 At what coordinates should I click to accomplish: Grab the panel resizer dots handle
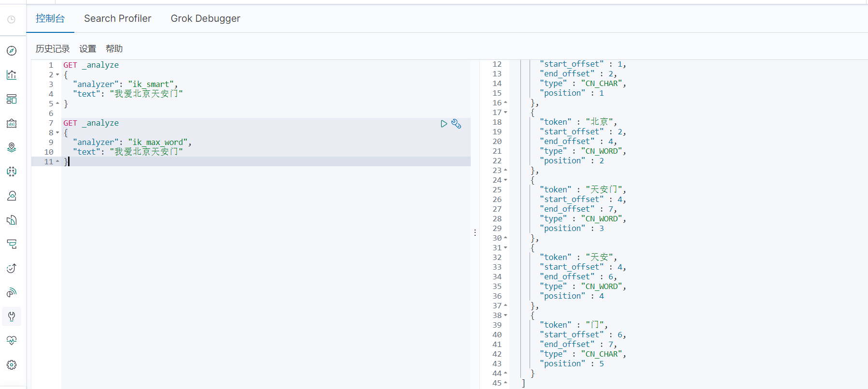coord(475,232)
